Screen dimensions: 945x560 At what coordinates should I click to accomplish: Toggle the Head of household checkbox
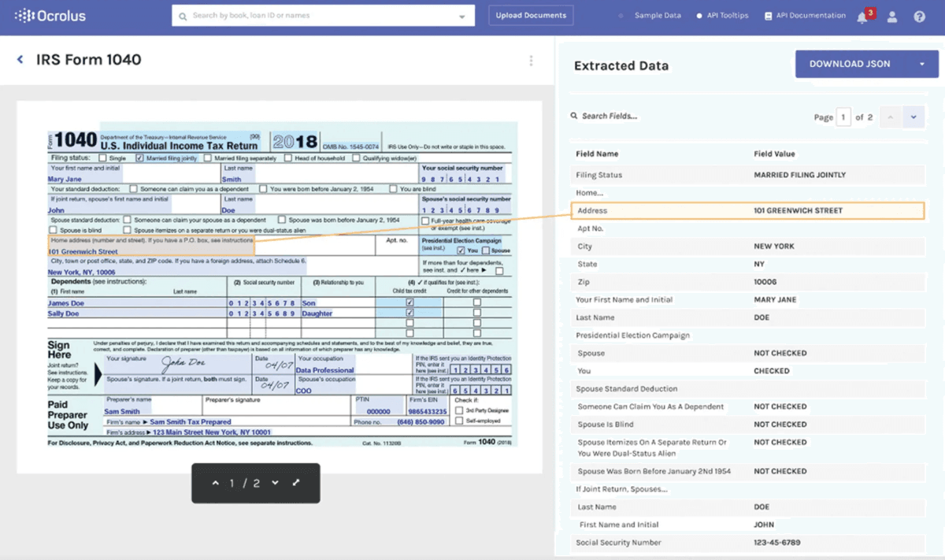click(x=287, y=158)
